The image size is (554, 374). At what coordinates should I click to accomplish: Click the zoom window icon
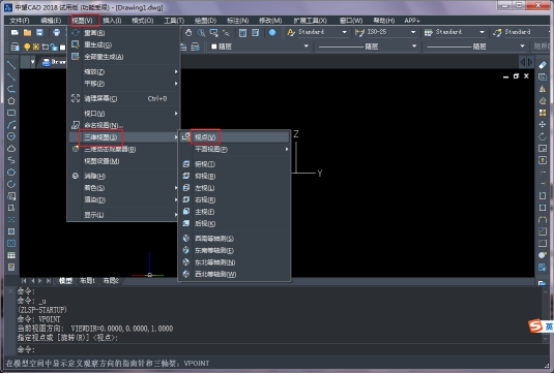(x=214, y=33)
